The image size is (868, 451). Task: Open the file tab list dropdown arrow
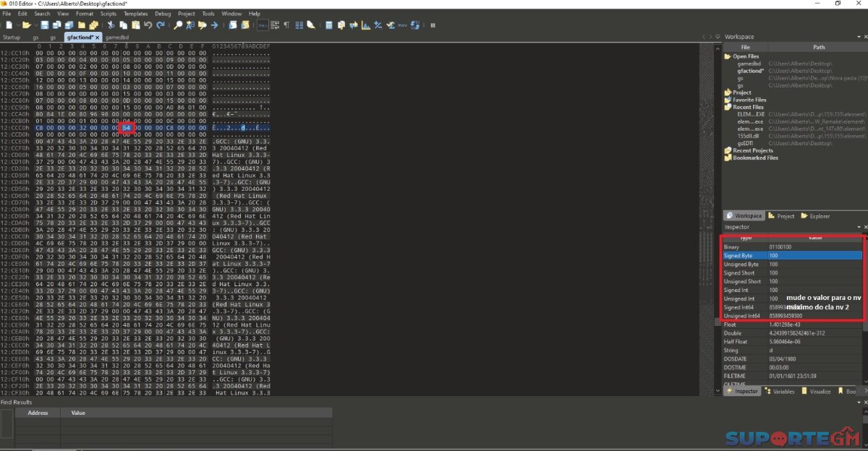(x=719, y=37)
